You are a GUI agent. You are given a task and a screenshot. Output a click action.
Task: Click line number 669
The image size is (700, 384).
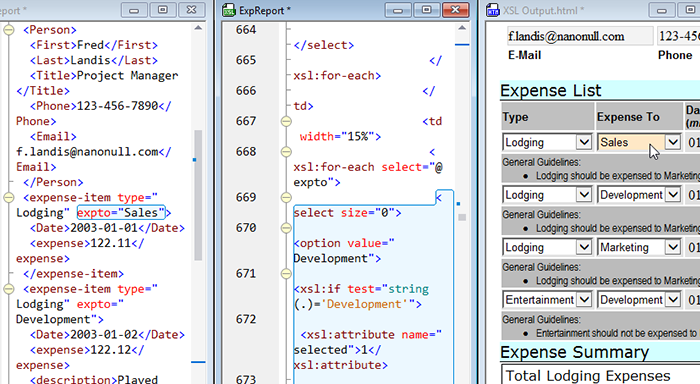246,197
